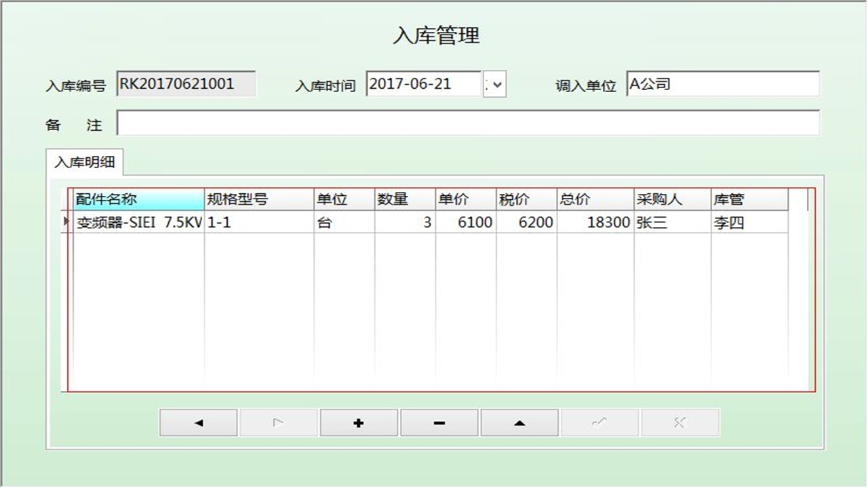Click the 入库管理 title heading
The width and height of the screenshot is (868, 488).
(436, 37)
